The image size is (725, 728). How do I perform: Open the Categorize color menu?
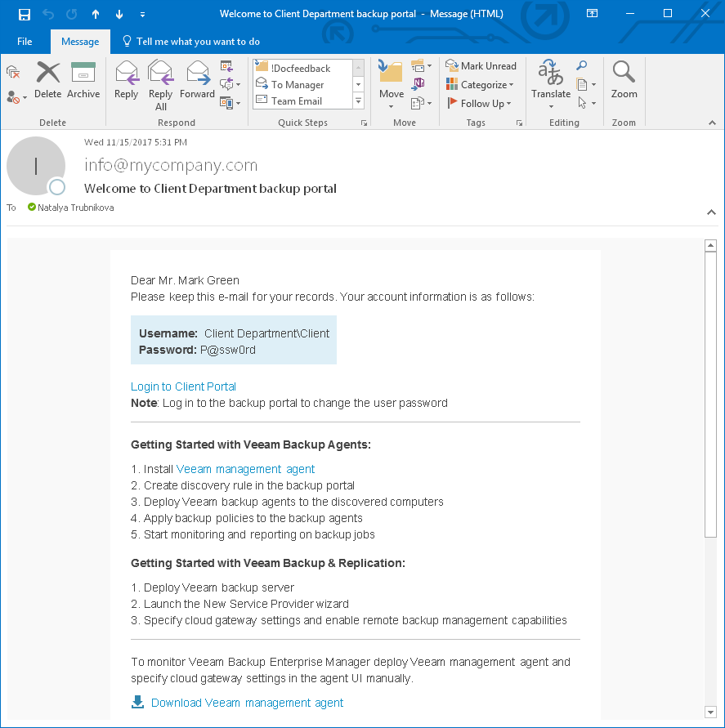point(480,84)
